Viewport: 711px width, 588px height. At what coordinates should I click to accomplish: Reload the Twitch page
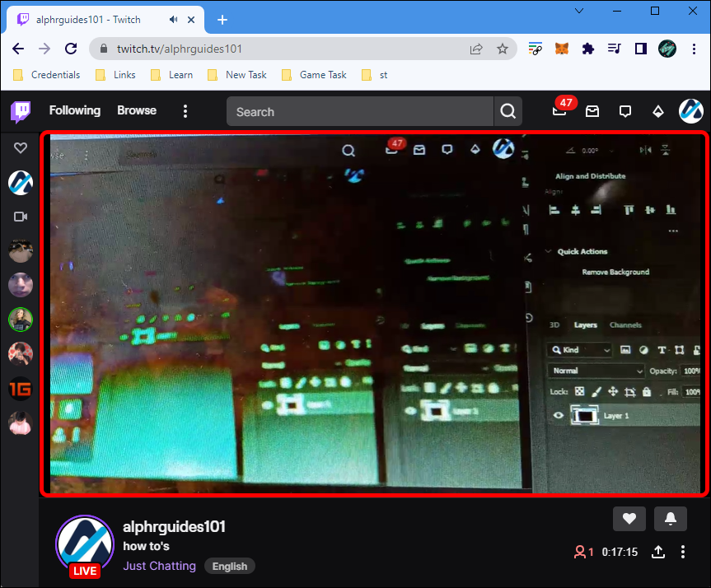click(x=71, y=49)
